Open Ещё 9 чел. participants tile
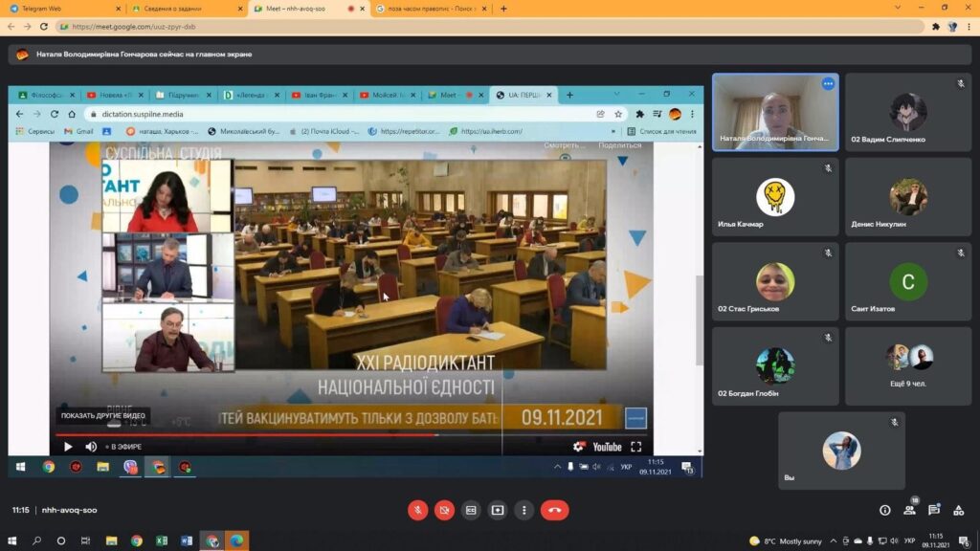 (x=908, y=366)
